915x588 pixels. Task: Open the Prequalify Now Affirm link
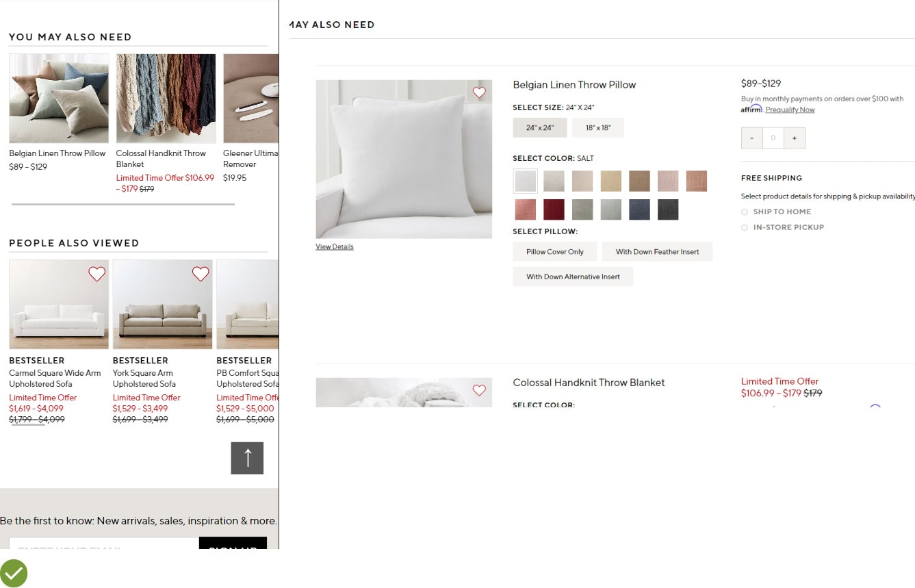(790, 110)
